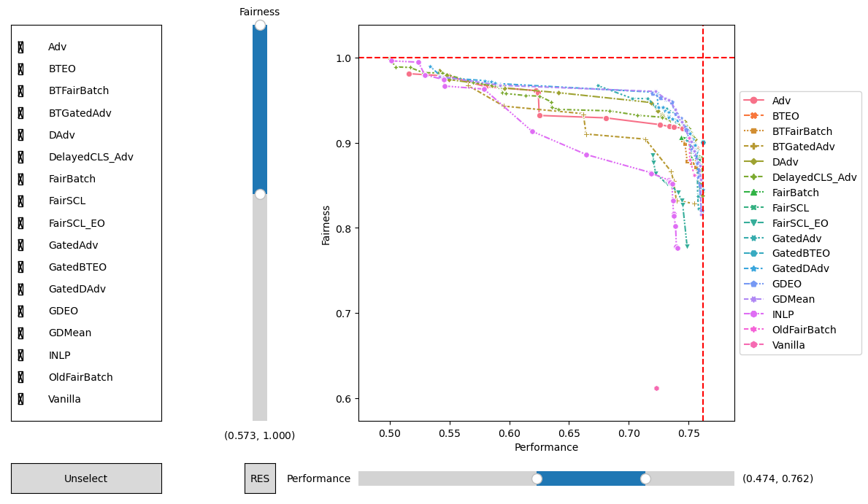Viewport: 868px width, 504px height.
Task: Click the lowest INLP point near 0.74 performance
Action: click(x=677, y=249)
